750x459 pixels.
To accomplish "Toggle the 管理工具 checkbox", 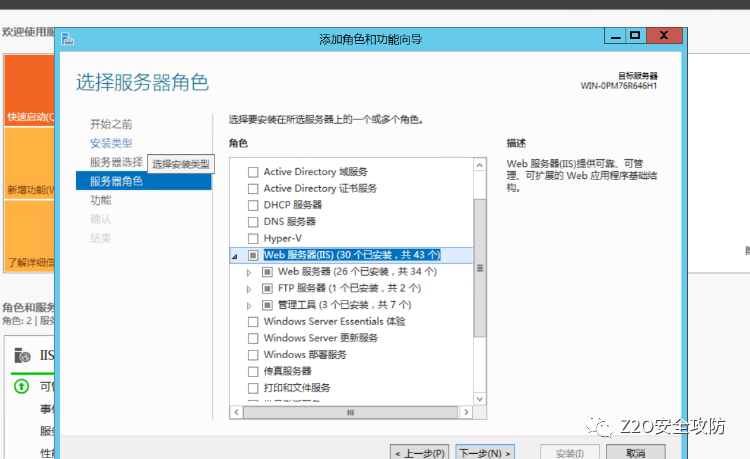I will 267,305.
